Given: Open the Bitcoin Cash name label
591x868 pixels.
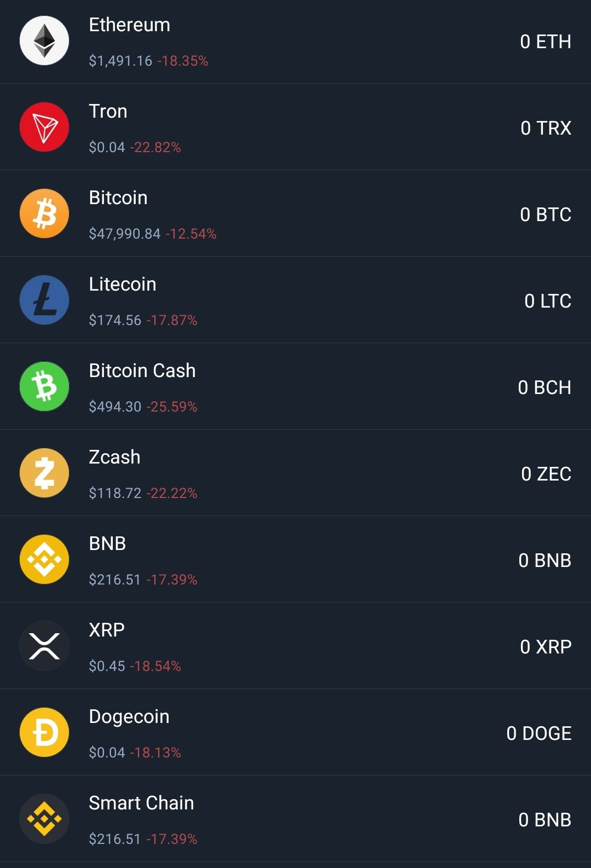Looking at the screenshot, I should click(142, 371).
